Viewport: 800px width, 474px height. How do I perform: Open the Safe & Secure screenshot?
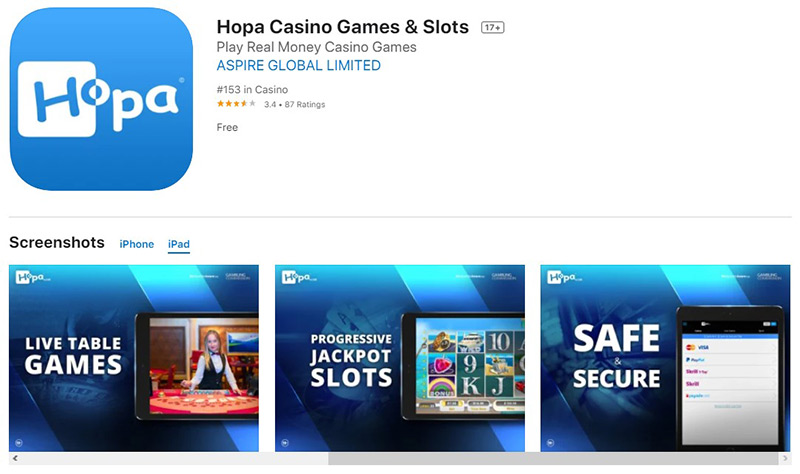(665, 358)
